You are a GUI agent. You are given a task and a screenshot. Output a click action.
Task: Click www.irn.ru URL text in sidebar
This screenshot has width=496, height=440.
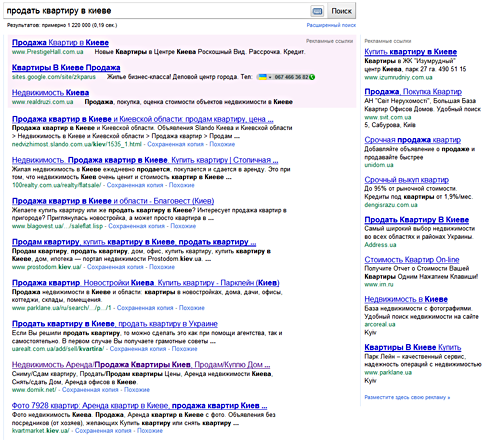tap(379, 284)
